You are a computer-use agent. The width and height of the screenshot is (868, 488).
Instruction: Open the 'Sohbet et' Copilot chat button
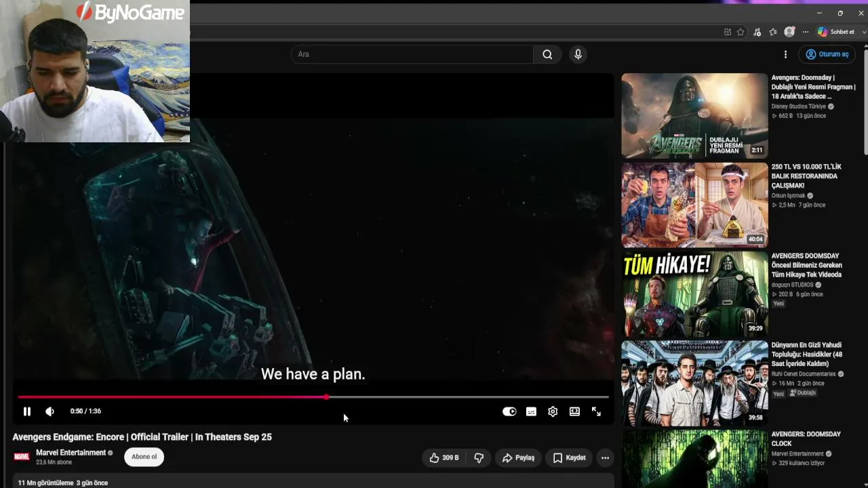pyautogui.click(x=836, y=32)
